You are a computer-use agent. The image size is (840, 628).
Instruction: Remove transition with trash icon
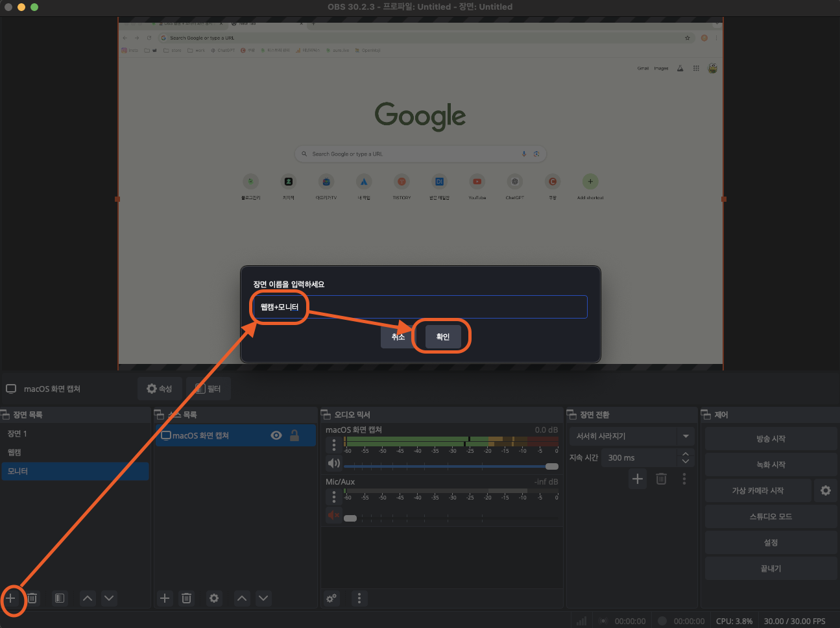pos(661,479)
